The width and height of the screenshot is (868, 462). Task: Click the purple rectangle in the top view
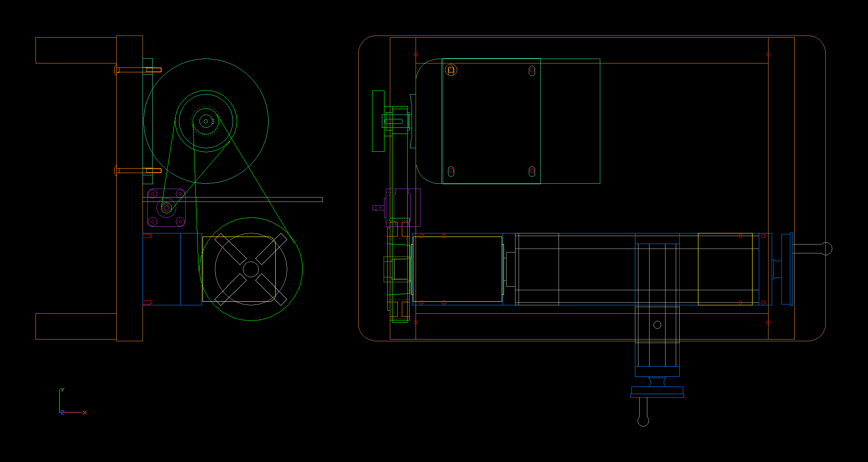414,208
